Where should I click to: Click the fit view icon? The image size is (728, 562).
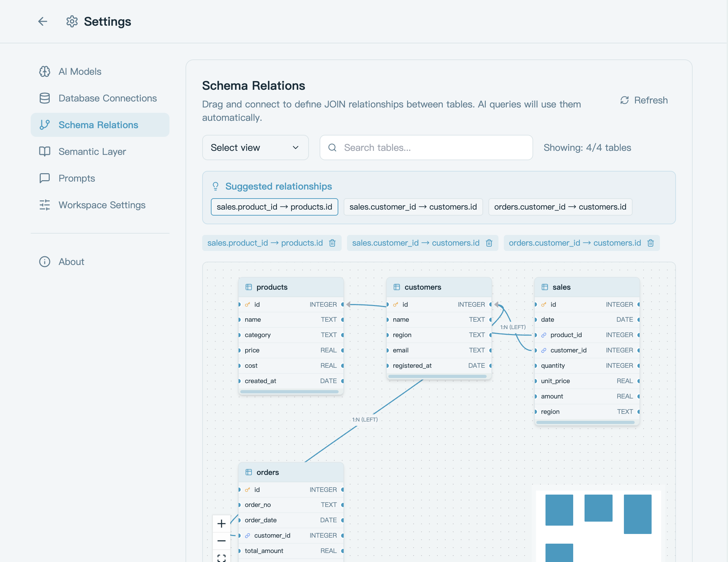pyautogui.click(x=222, y=557)
